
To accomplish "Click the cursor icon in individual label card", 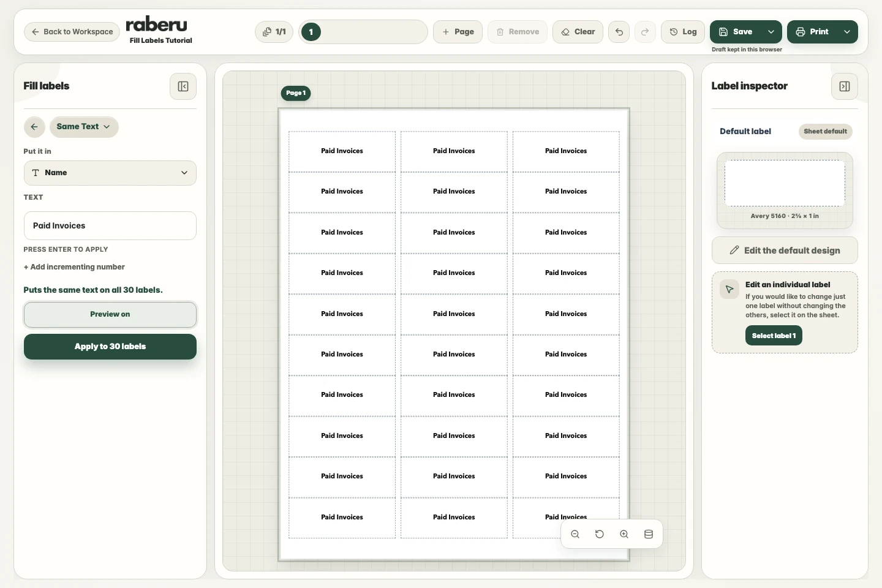I will [x=729, y=289].
